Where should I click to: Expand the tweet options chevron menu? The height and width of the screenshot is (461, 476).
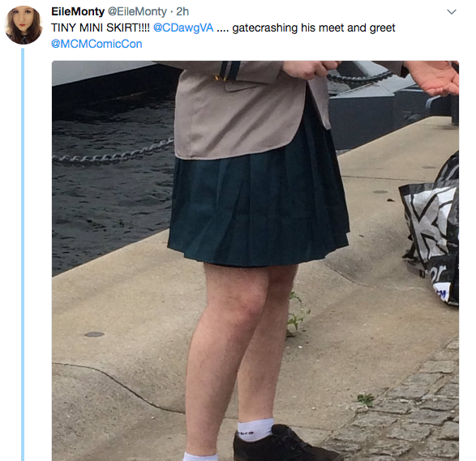452,12
